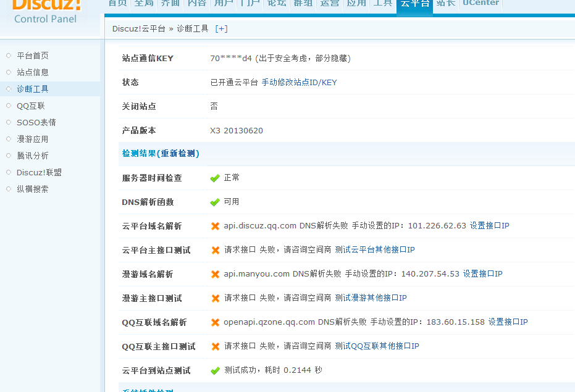The width and height of the screenshot is (575, 392).
Task: Switch to 首页 top tab
Action: click(x=118, y=4)
